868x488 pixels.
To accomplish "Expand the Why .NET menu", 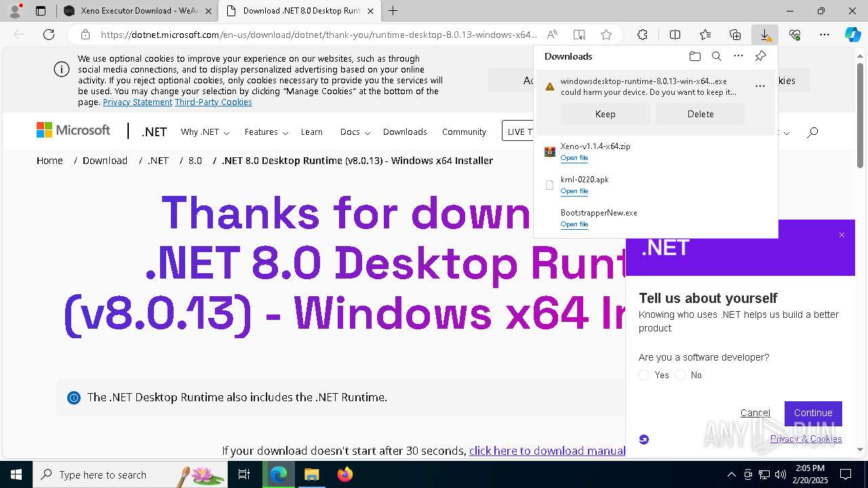I will (205, 131).
